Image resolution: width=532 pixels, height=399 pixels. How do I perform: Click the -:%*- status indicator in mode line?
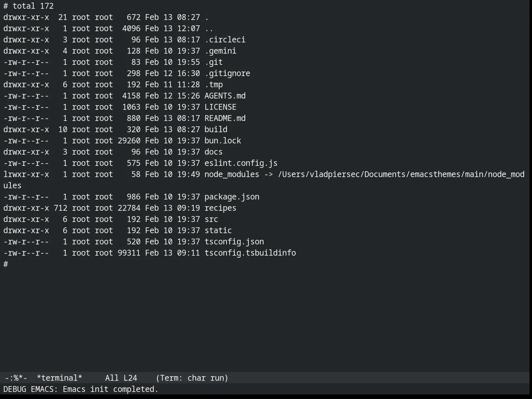pyautogui.click(x=16, y=378)
